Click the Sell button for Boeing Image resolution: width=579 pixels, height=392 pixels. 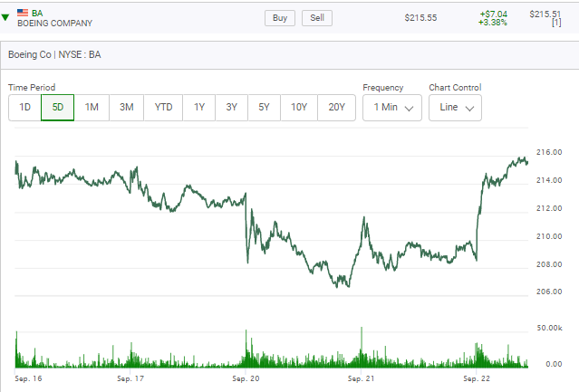pos(317,18)
